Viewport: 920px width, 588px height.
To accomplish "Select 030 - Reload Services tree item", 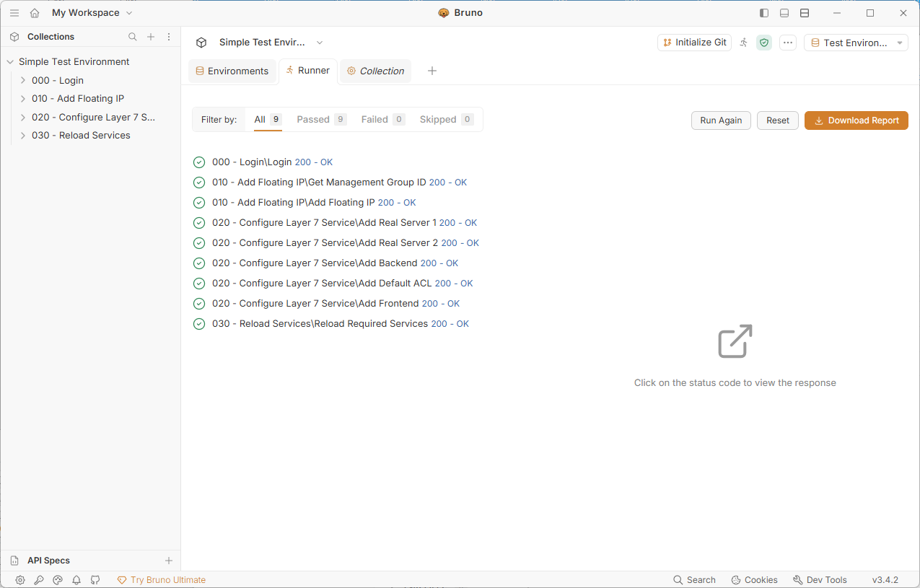I will 81,136.
